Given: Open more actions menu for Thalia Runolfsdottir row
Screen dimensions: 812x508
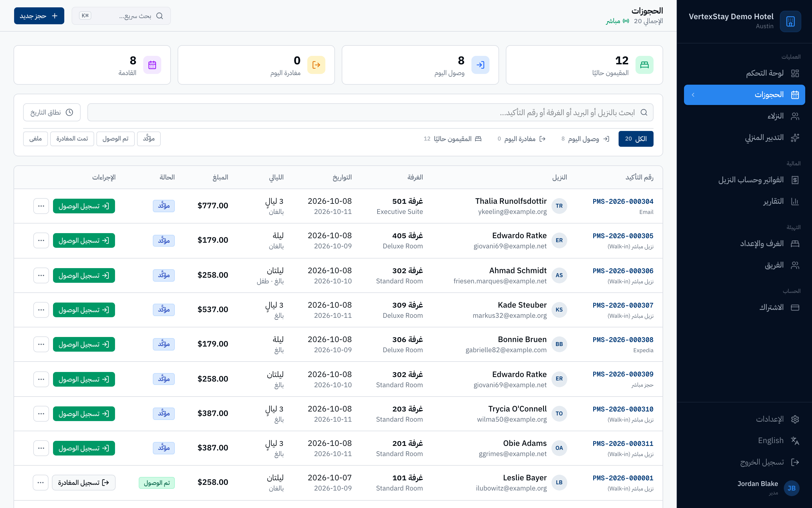Looking at the screenshot, I should (x=41, y=206).
